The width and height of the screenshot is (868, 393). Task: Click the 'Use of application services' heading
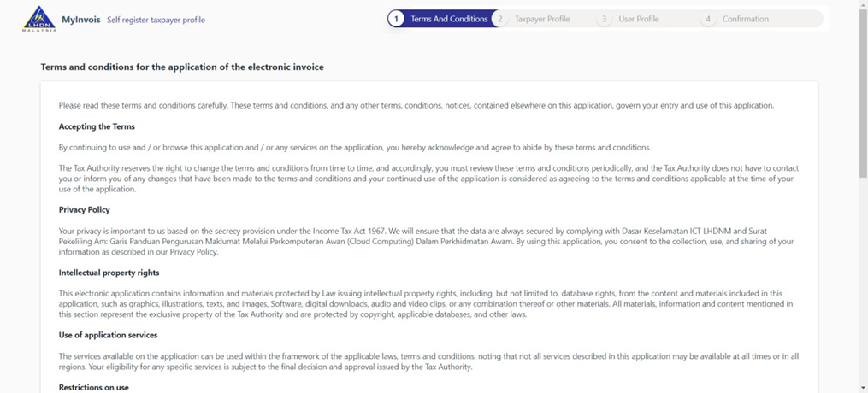click(108, 336)
